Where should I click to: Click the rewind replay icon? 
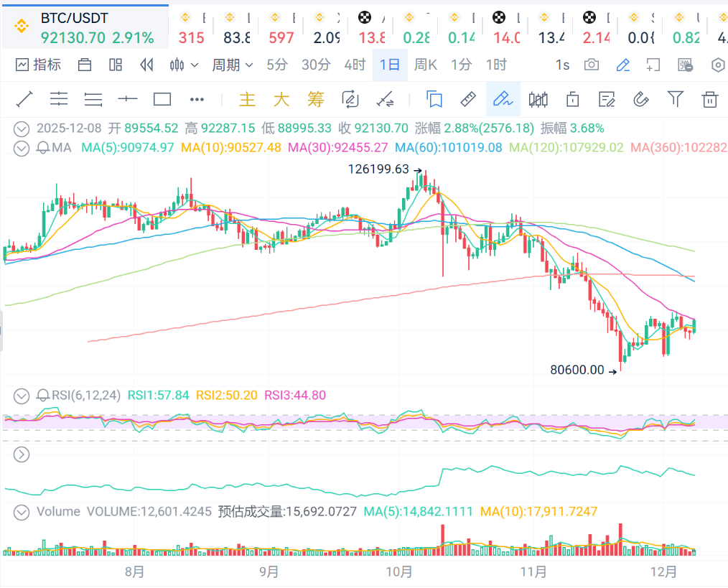146,65
